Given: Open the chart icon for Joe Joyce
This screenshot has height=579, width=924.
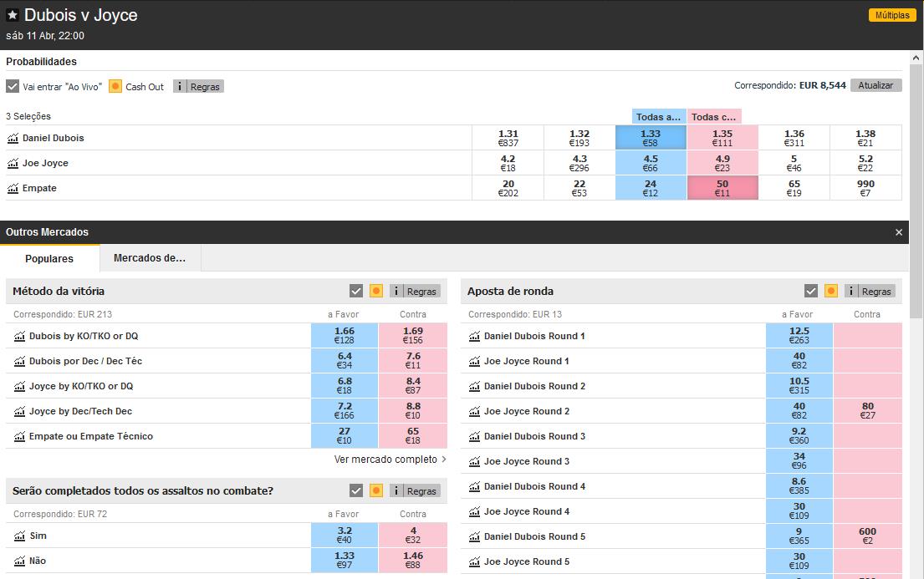Looking at the screenshot, I should coord(13,163).
